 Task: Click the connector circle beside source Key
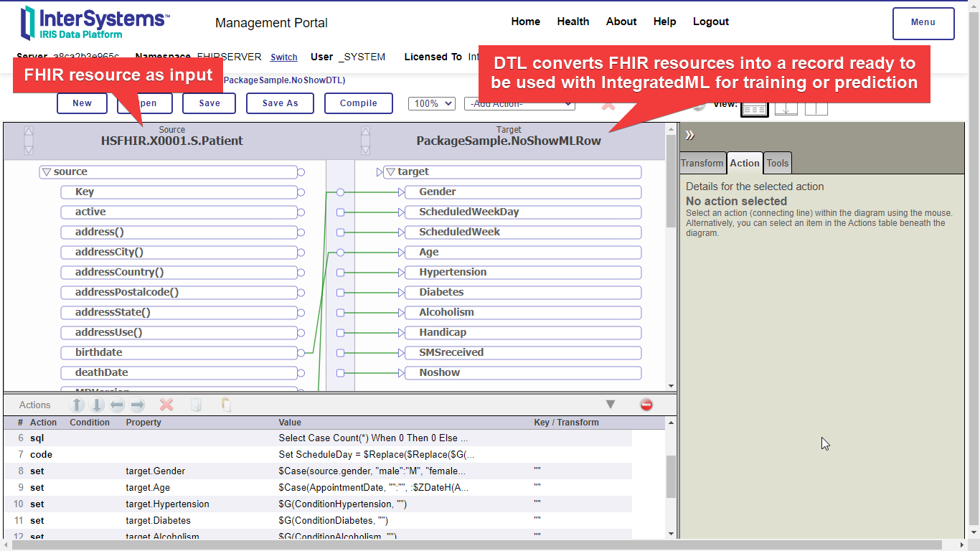click(x=301, y=192)
